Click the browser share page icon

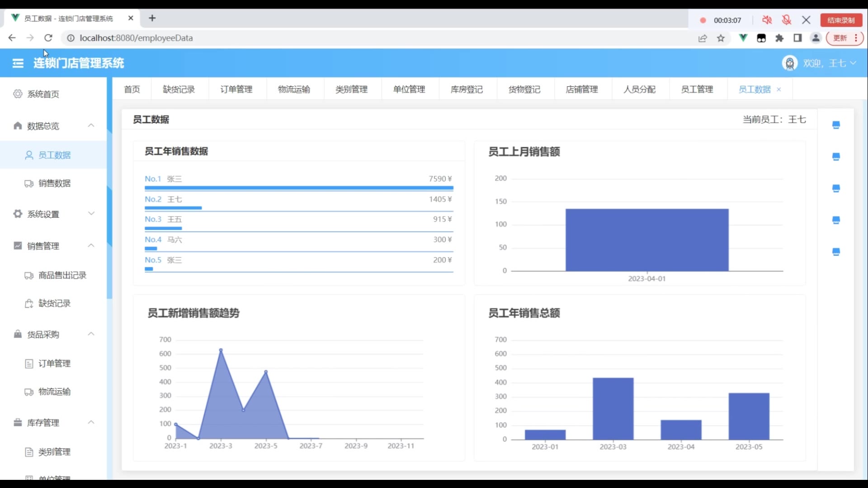(703, 38)
